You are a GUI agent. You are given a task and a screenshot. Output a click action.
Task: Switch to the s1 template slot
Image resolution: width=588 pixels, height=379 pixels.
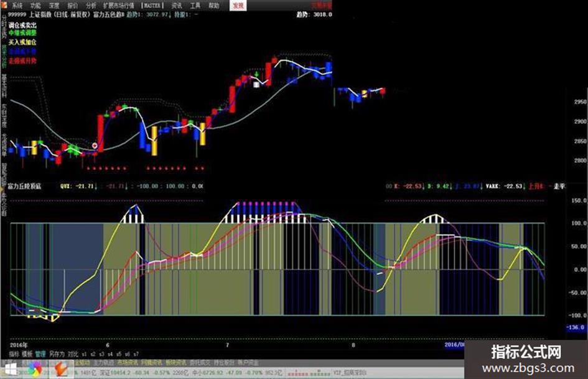[85, 354]
